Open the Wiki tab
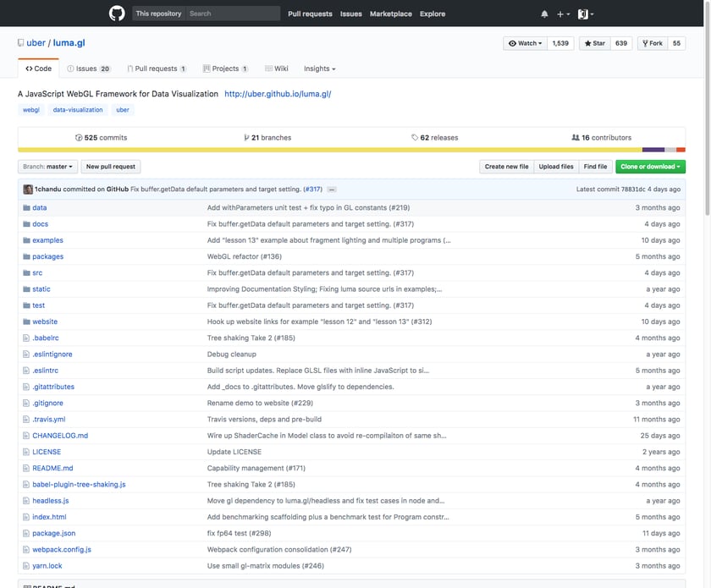This screenshot has width=711, height=588. click(x=277, y=69)
